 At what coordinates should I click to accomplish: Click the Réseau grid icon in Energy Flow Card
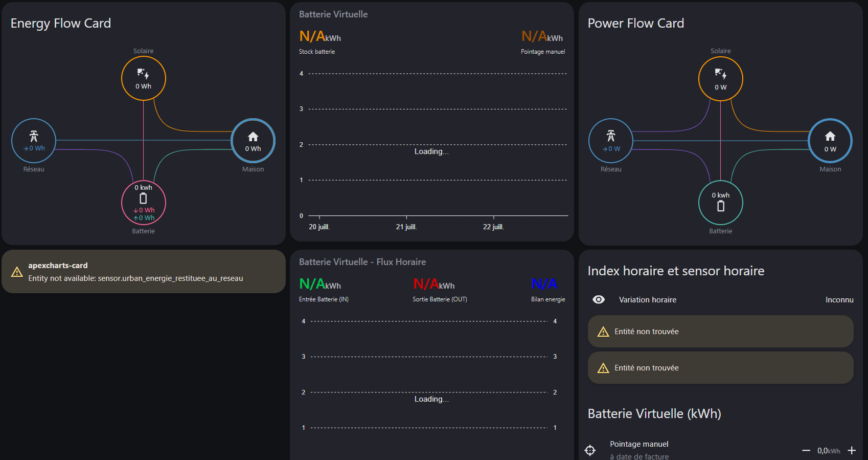coord(34,136)
